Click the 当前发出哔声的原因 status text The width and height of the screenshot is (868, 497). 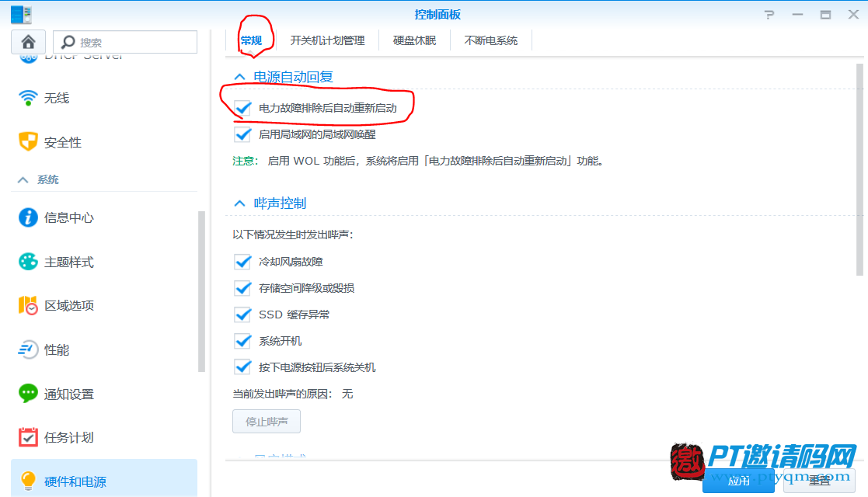tap(293, 394)
